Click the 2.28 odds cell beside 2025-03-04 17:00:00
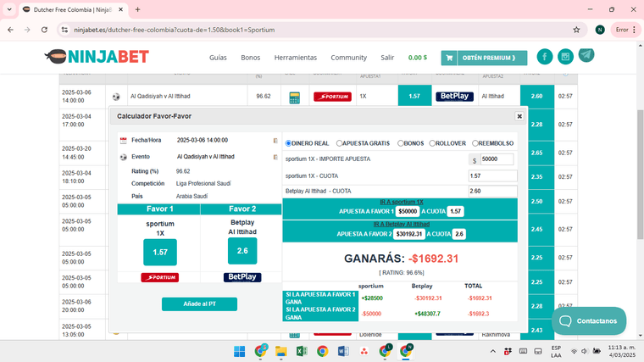The image size is (644, 362). coord(536,125)
